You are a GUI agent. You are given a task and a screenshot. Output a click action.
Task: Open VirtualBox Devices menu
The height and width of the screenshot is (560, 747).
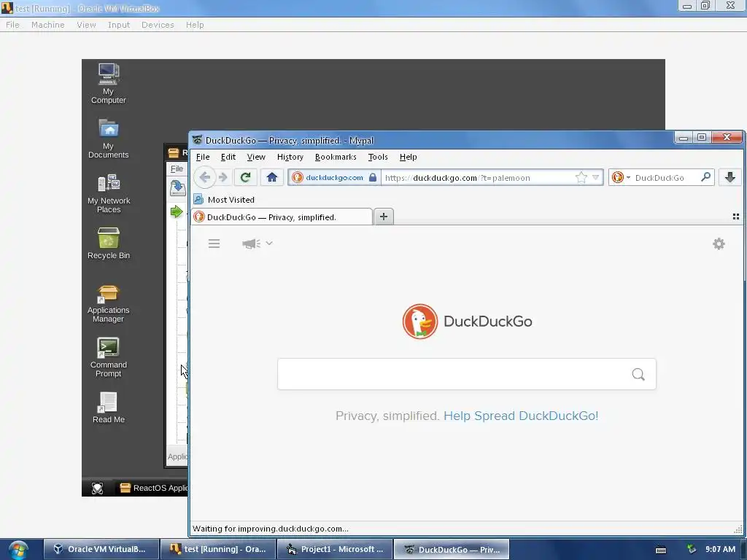158,25
